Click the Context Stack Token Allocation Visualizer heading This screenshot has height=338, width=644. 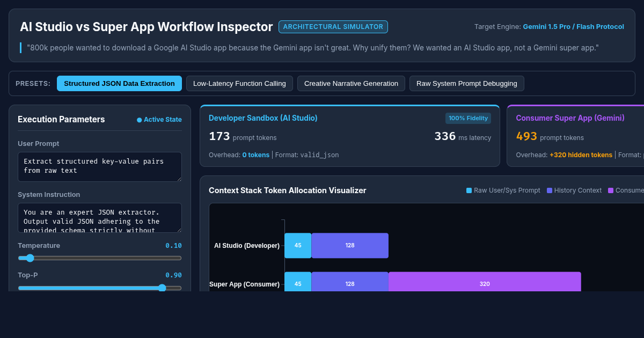(x=288, y=190)
